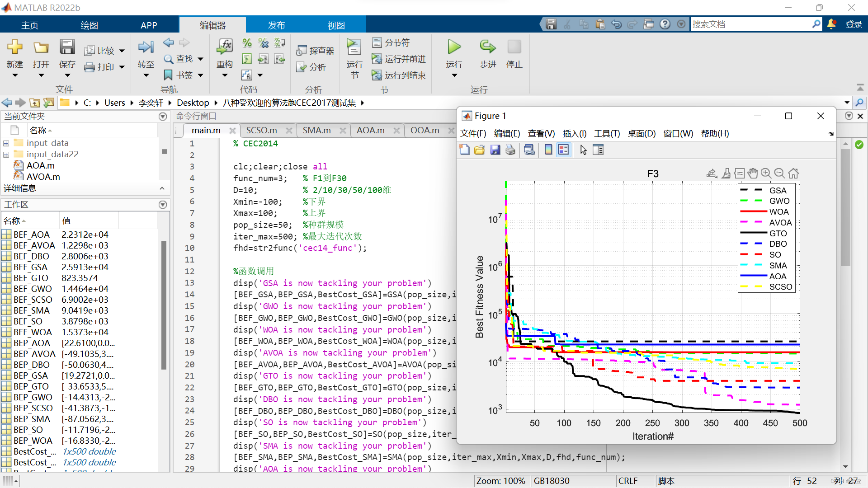The height and width of the screenshot is (488, 868).
Task: Click the red WOA line sample in the legend
Action: [x=753, y=211]
